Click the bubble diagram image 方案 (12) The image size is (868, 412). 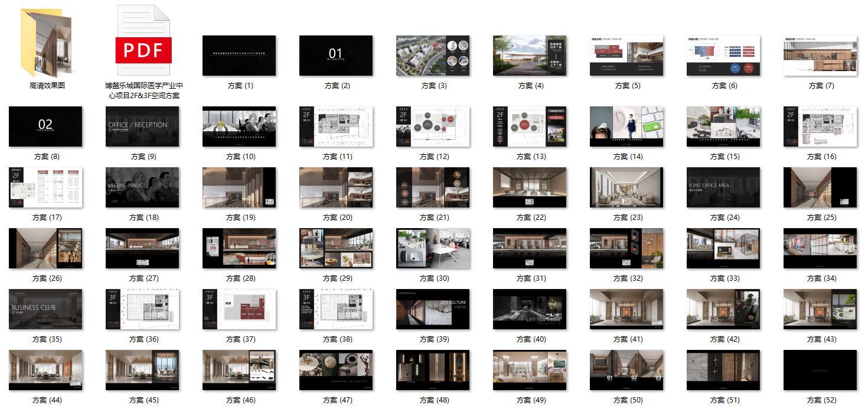click(x=433, y=126)
